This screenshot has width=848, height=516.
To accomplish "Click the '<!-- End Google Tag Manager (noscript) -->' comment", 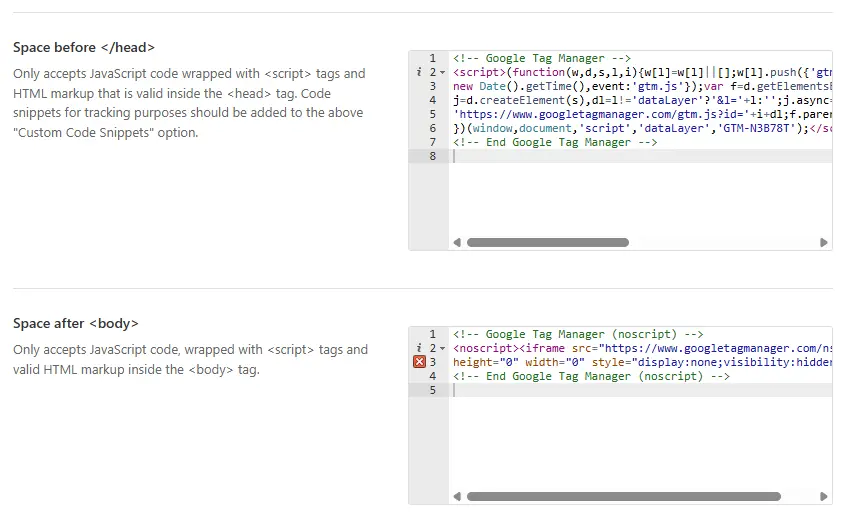I will pos(591,376).
